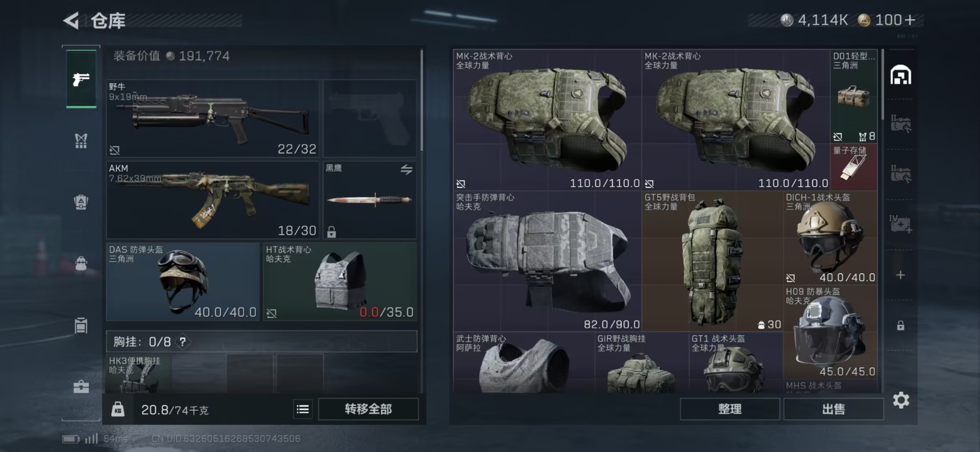Screen dimensions: 980x452
Task: Click the locked stash slot padlock icon
Action: pos(900,325)
